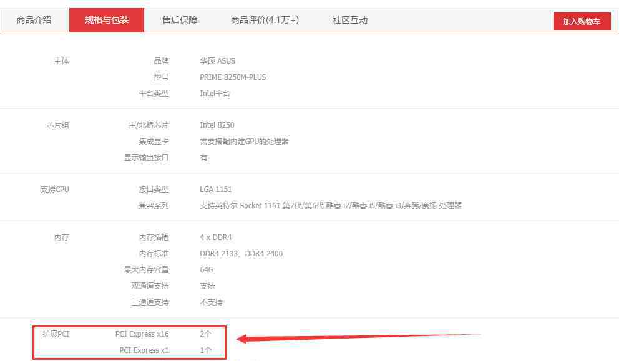The height and width of the screenshot is (361, 644).
Task: Select the 规格与包装 tab
Action: 107,20
